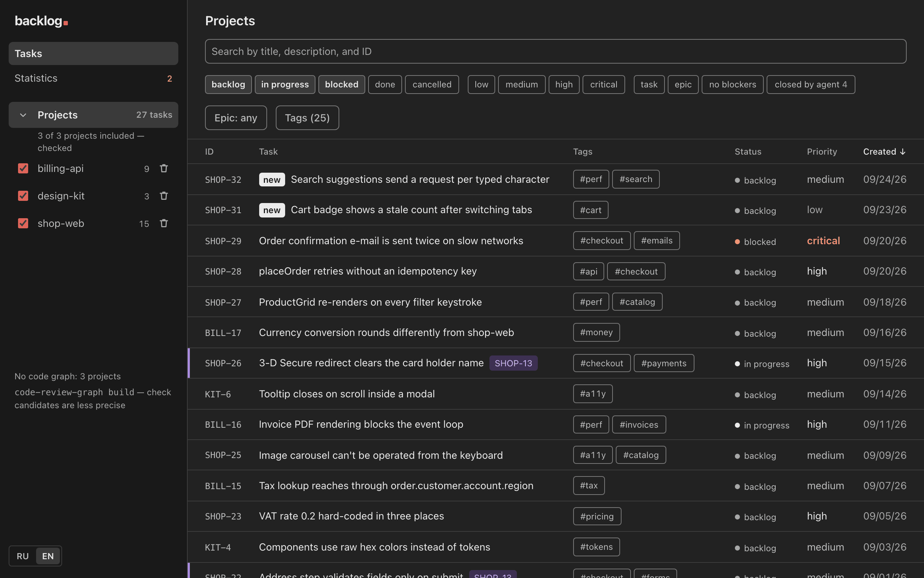This screenshot has width=924, height=578.
Task: Click #emails tag on SHOP-29
Action: point(657,241)
